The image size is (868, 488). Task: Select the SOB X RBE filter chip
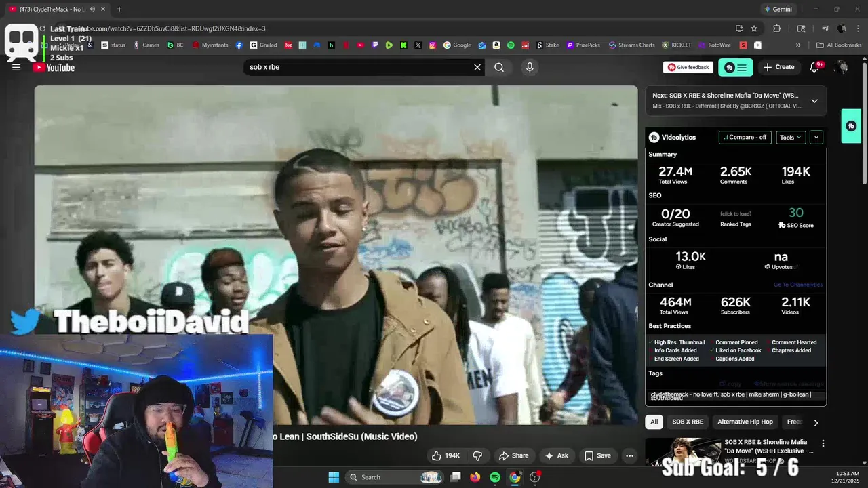pos(688,422)
